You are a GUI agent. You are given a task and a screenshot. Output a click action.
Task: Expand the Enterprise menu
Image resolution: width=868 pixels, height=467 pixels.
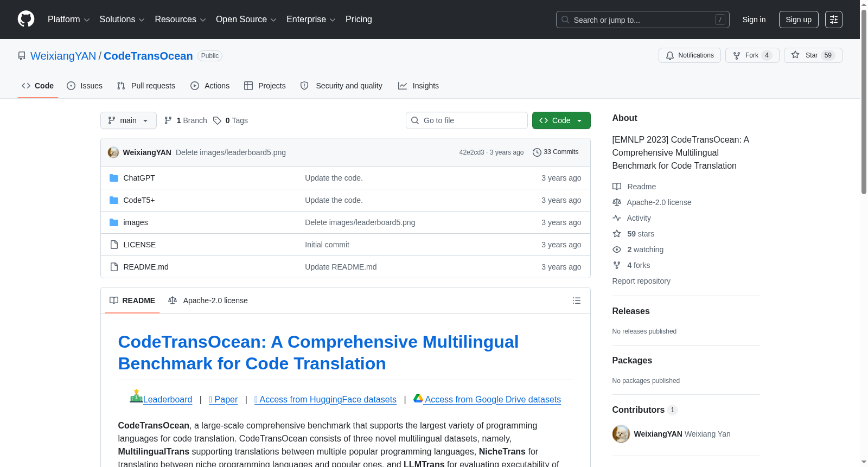[x=311, y=20]
